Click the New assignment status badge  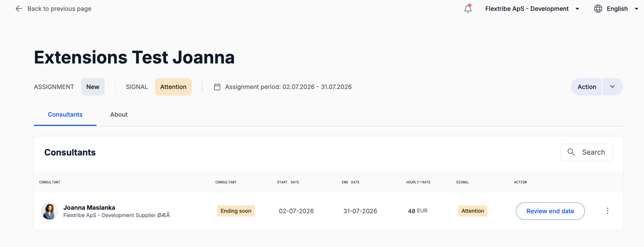click(93, 87)
